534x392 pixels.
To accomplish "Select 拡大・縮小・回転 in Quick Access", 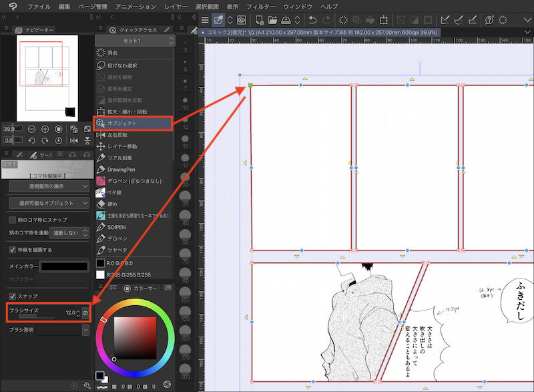I will 134,112.
